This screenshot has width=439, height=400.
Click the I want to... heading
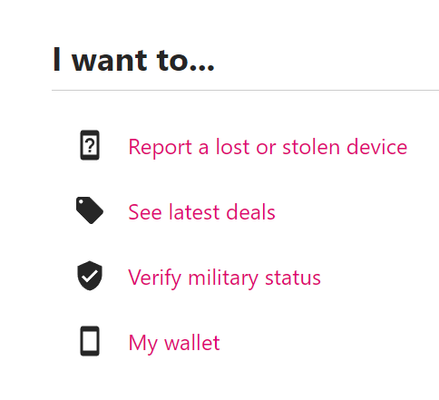pos(133,60)
